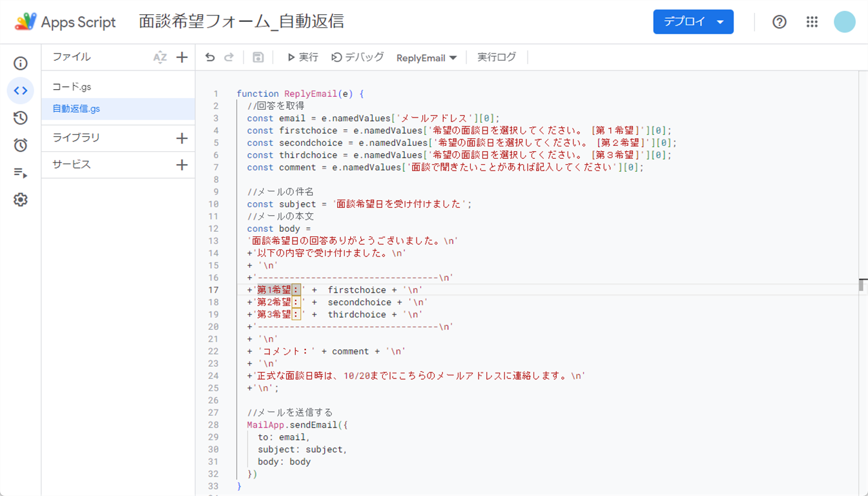Click the デバッグ debug button

[357, 57]
